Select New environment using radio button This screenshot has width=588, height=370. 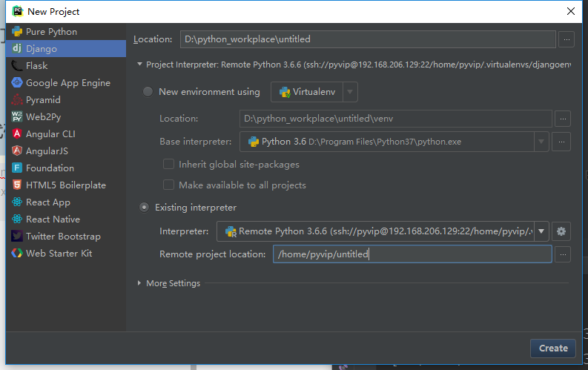point(148,92)
